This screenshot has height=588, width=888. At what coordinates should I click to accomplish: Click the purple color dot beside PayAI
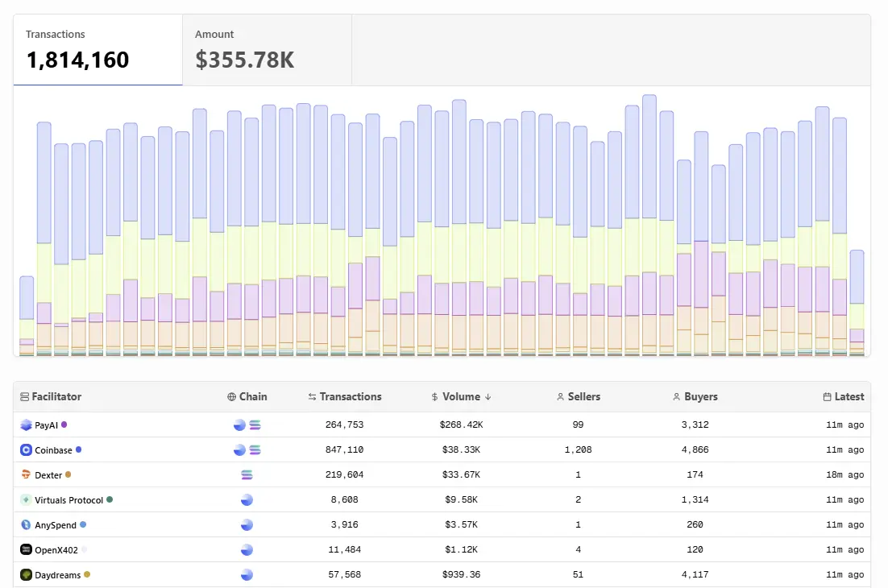(x=64, y=424)
